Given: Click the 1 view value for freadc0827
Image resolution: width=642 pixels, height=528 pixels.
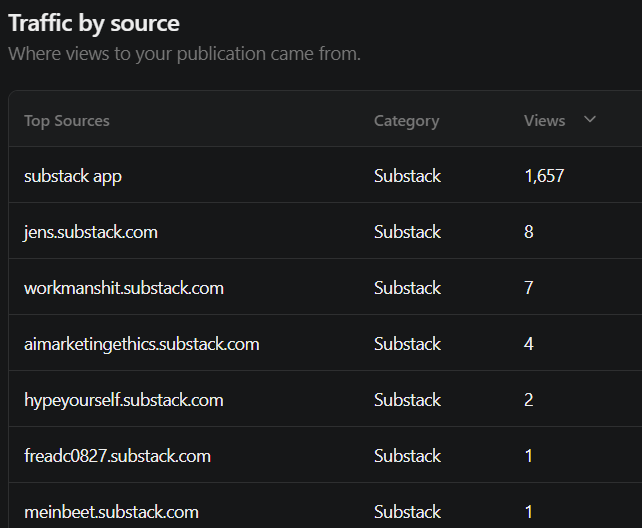Looking at the screenshot, I should click(529, 456).
